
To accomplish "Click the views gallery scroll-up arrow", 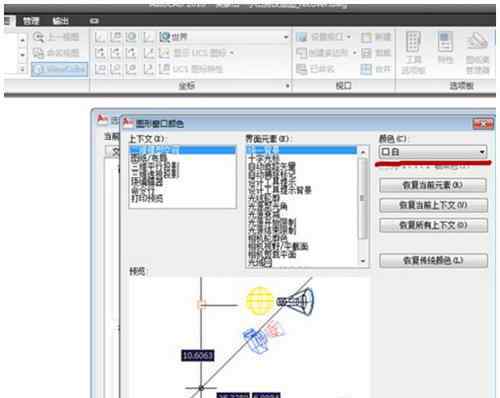I will 22,40.
